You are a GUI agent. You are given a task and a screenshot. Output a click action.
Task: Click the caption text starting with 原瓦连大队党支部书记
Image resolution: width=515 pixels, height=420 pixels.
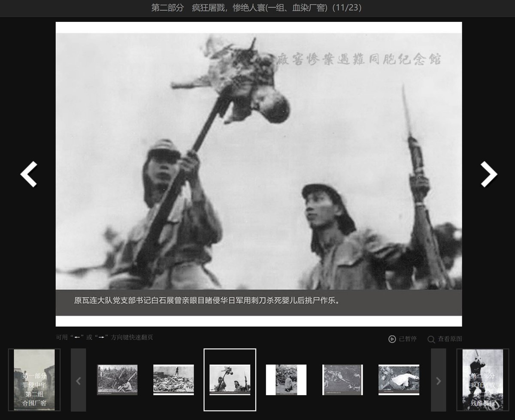coord(207,300)
